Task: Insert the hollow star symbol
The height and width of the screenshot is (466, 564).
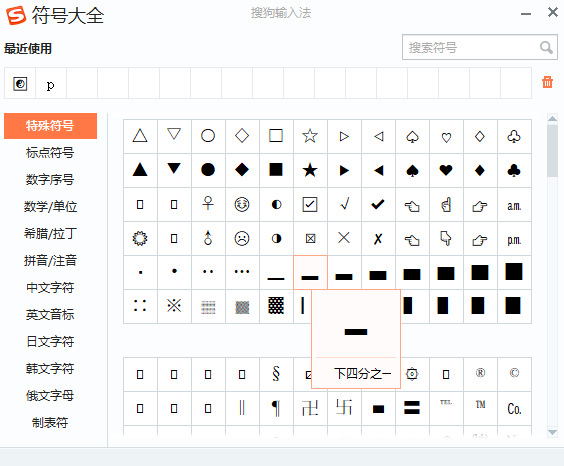Action: tap(310, 136)
